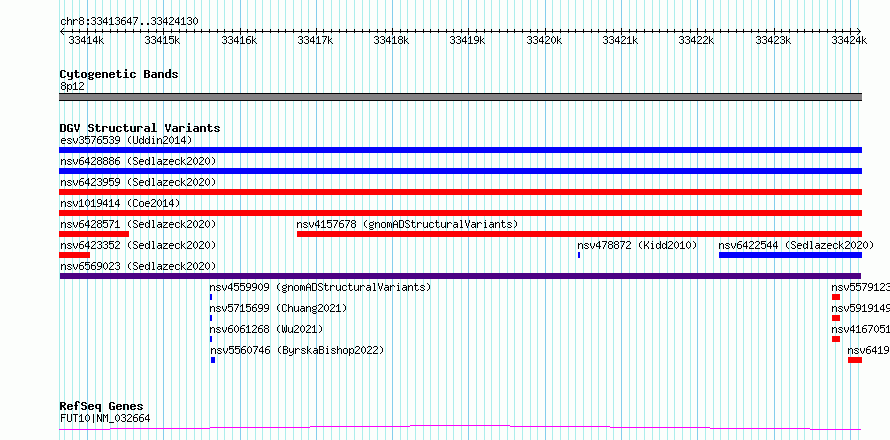
Task: Open the FUT10|NM_032664 gene label
Action: (105, 419)
